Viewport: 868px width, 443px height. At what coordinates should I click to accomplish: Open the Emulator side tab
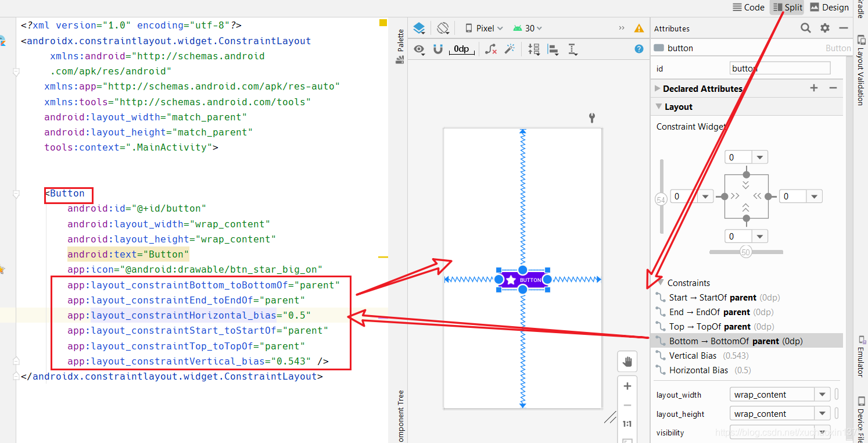click(x=861, y=356)
